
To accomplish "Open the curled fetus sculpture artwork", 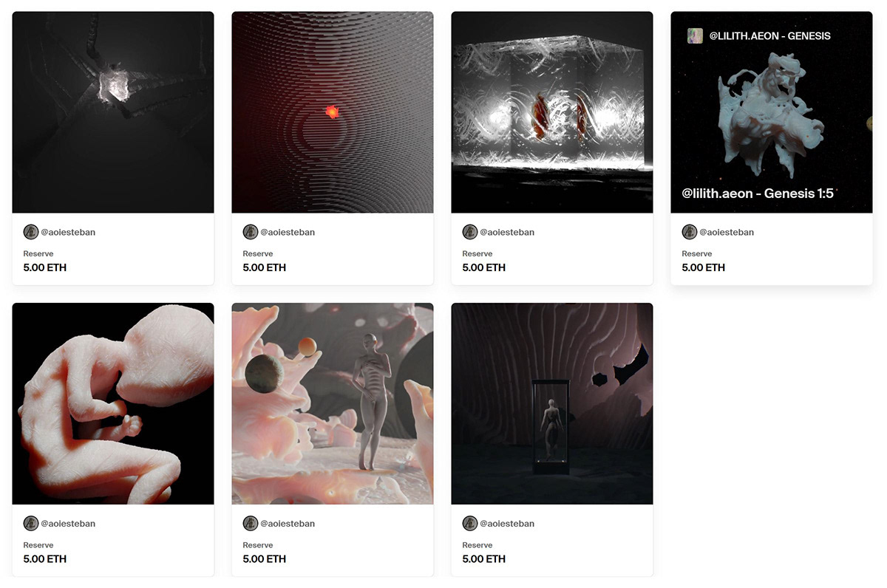I will (x=113, y=403).
